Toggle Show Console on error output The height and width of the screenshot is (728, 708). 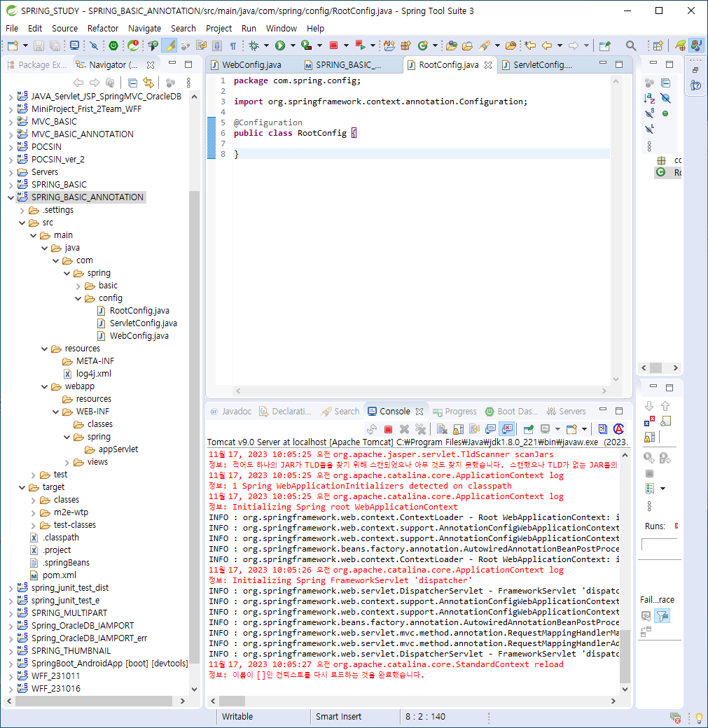507,430
